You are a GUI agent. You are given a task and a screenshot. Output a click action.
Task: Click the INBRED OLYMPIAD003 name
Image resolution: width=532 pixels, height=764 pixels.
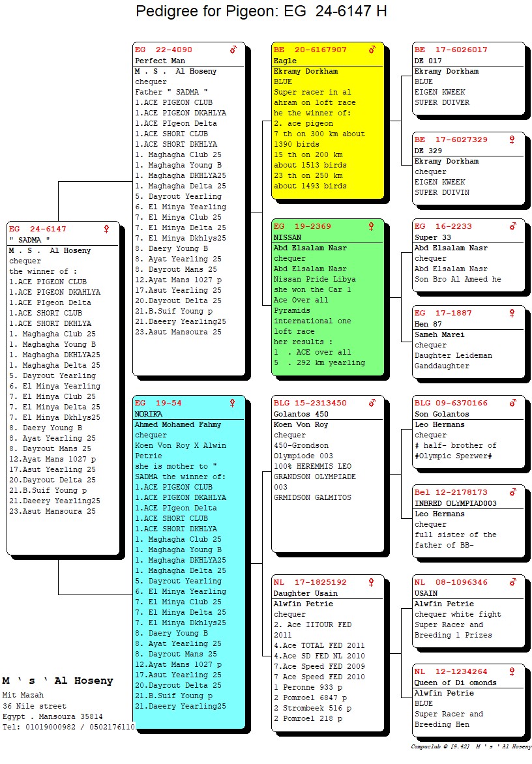click(455, 503)
